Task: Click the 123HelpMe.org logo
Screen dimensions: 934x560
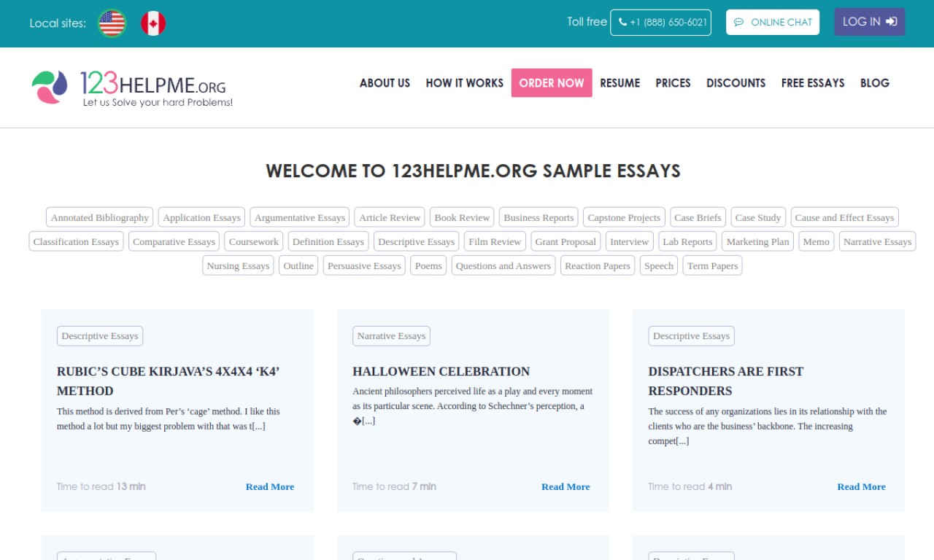Action: click(x=132, y=88)
